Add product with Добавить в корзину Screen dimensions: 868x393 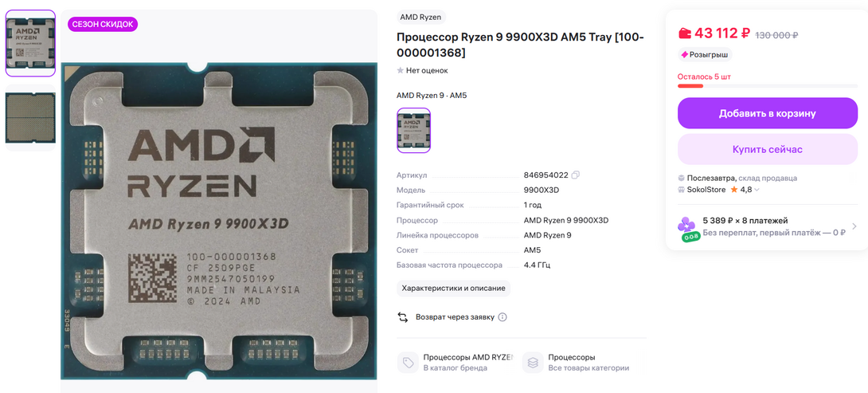pos(767,113)
